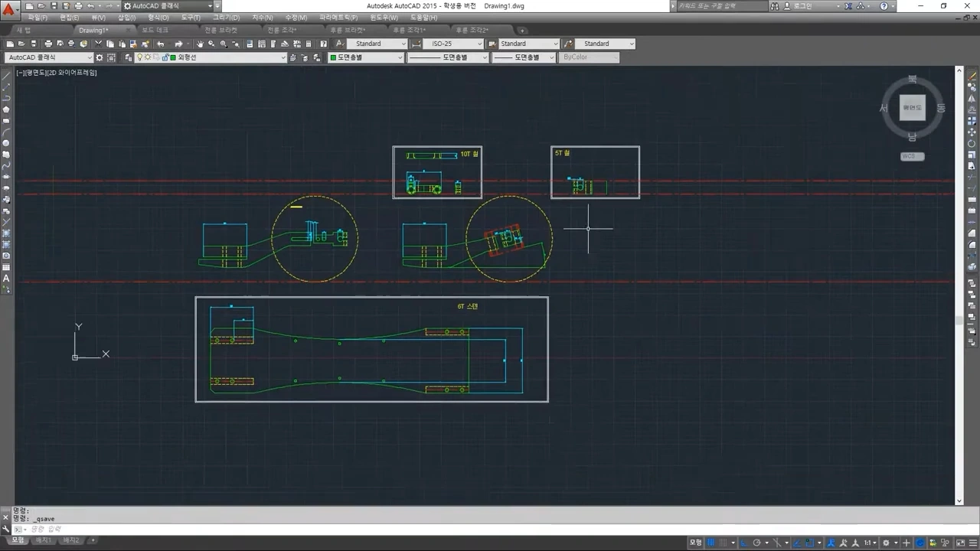Image resolution: width=980 pixels, height=551 pixels.
Task: Click the green layer color square beside 외형선
Action: (x=173, y=57)
